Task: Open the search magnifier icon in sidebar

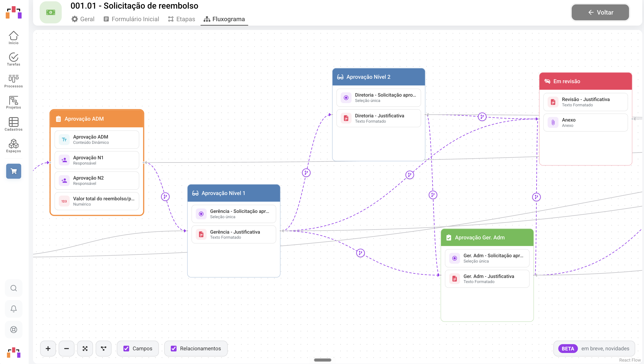Action: pos(13,288)
